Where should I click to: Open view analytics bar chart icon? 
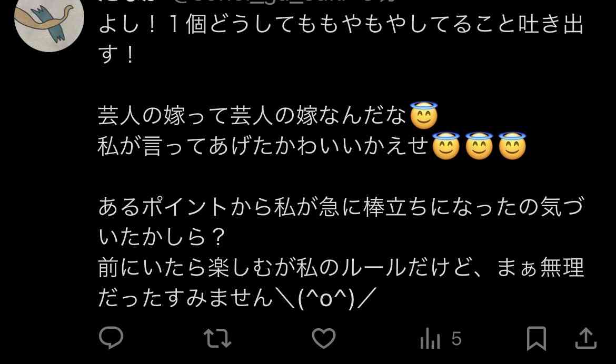click(x=430, y=338)
